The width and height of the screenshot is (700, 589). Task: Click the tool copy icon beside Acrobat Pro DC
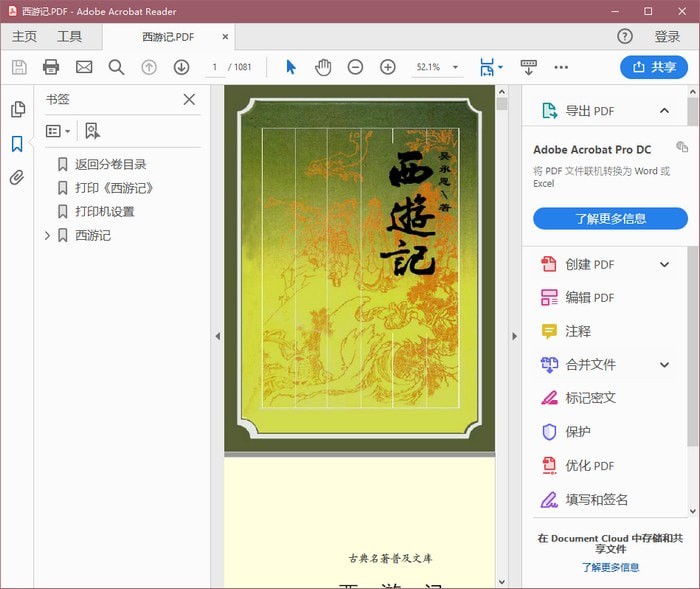[682, 146]
